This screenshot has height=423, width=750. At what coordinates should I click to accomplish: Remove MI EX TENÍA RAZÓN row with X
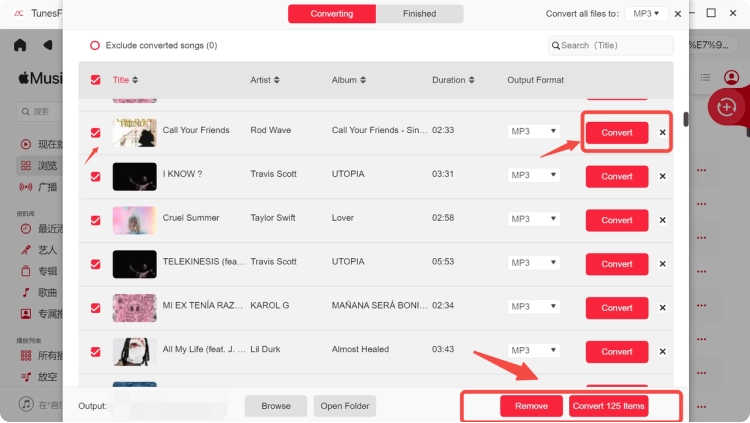[662, 308]
